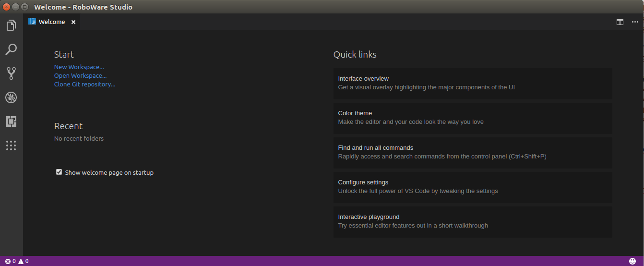Click the warnings count in status bar
644x266 pixels.
click(24, 261)
